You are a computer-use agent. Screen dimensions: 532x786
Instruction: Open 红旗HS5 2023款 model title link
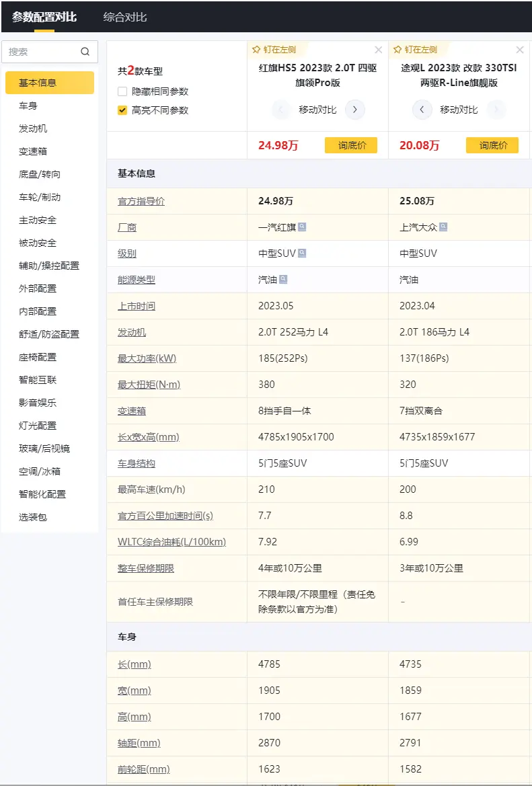point(317,75)
